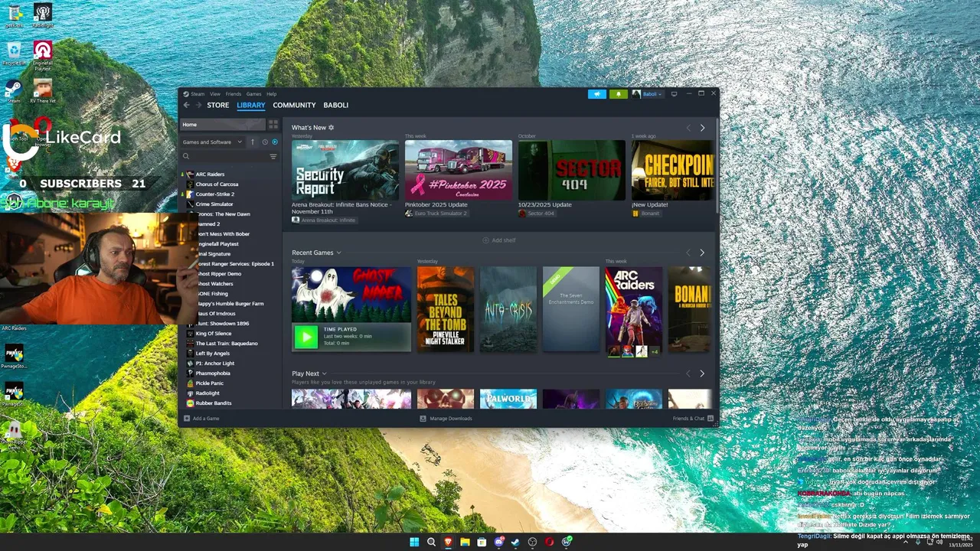Filter library by recent activity clock icon
Screen dimensions: 980x551
pyautogui.click(x=265, y=142)
